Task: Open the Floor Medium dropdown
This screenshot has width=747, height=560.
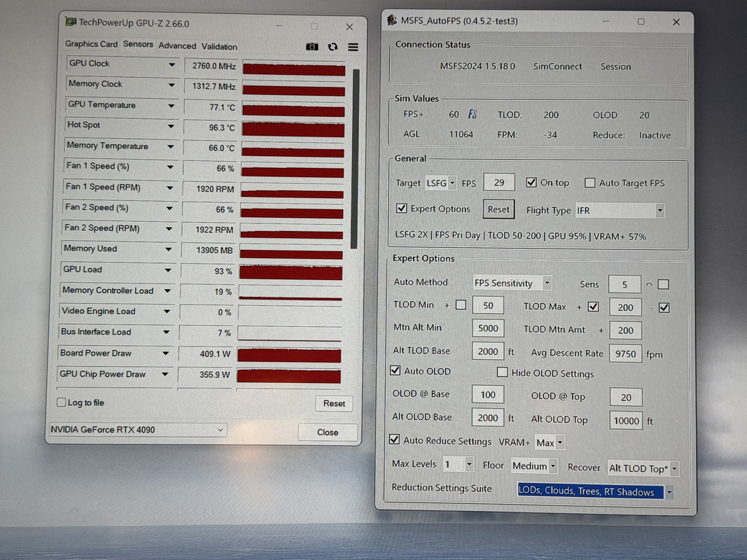Action: 533,465
